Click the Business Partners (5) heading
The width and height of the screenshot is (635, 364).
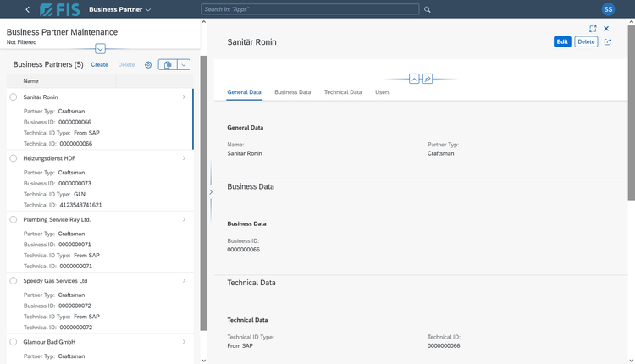(x=48, y=64)
